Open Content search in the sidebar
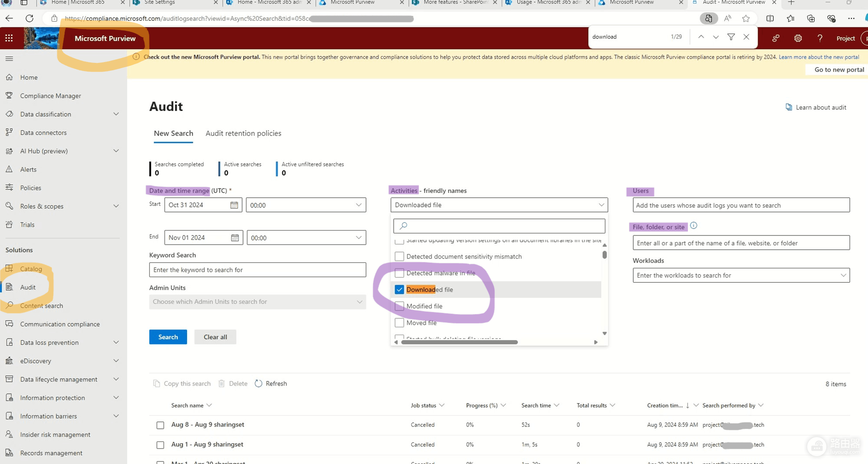 click(x=41, y=306)
